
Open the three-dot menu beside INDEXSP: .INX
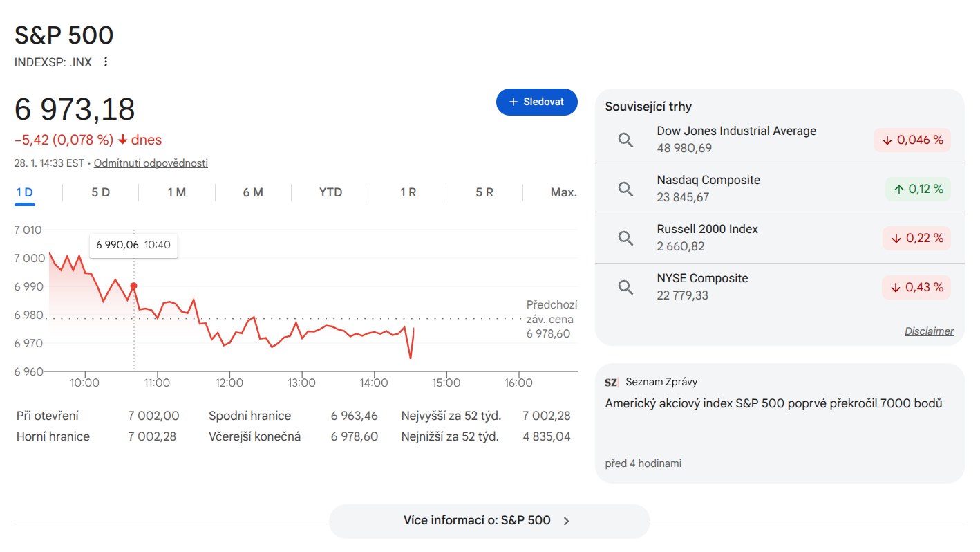106,62
